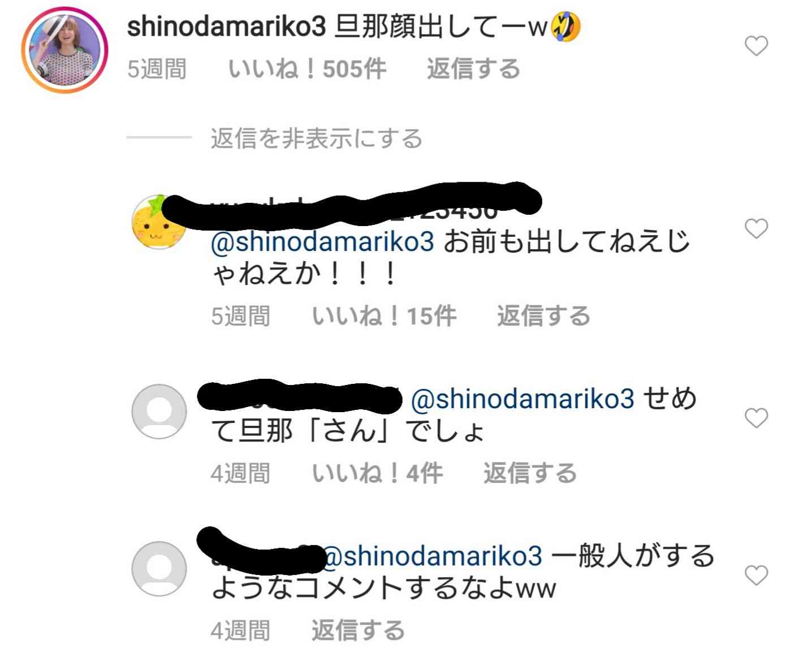
Task: Like the top shinodamariko3 comment with heart
Action: [x=756, y=46]
